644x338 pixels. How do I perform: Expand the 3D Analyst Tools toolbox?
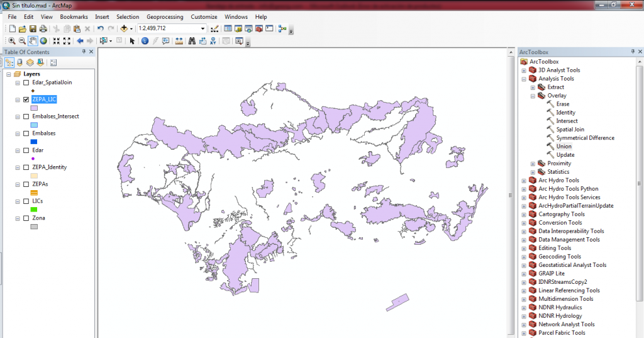point(524,70)
